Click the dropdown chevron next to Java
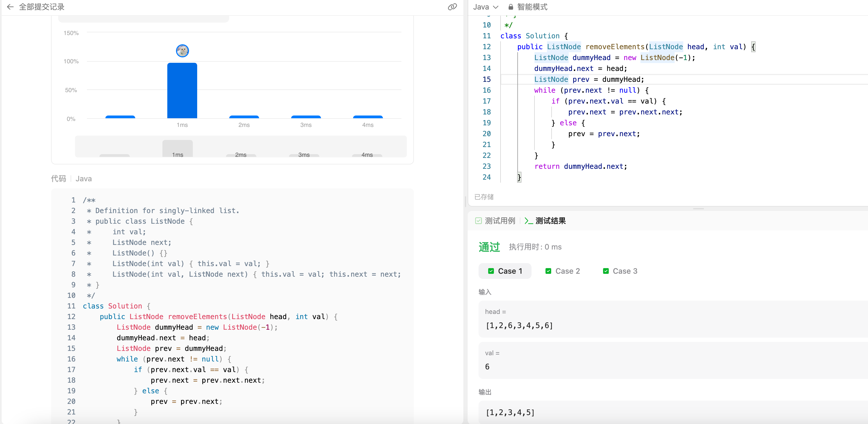This screenshot has height=424, width=868. click(x=495, y=7)
